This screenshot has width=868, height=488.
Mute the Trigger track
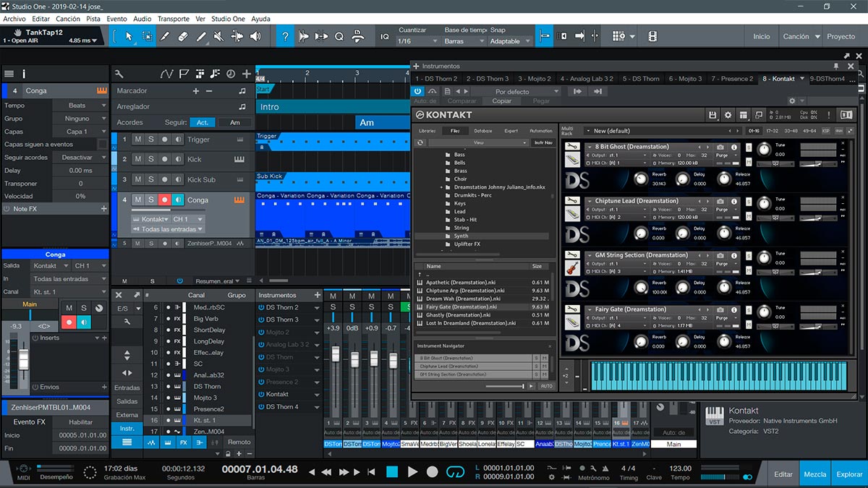point(137,140)
